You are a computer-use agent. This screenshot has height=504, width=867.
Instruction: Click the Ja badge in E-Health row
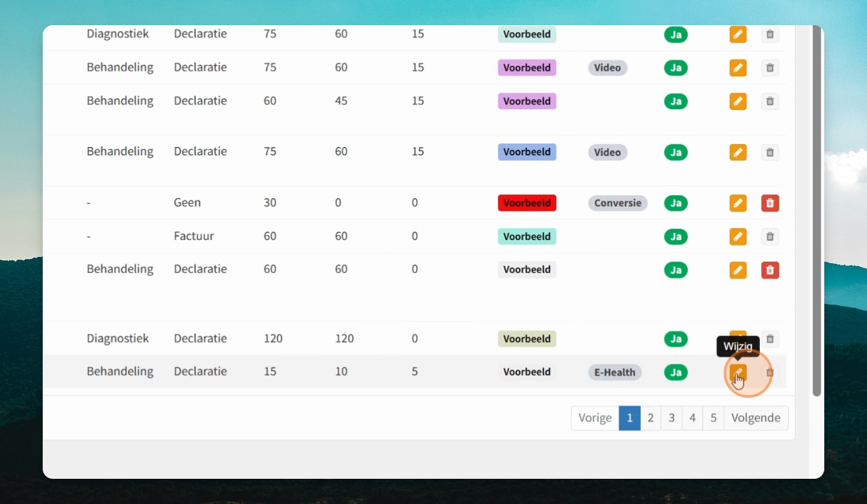(x=676, y=372)
